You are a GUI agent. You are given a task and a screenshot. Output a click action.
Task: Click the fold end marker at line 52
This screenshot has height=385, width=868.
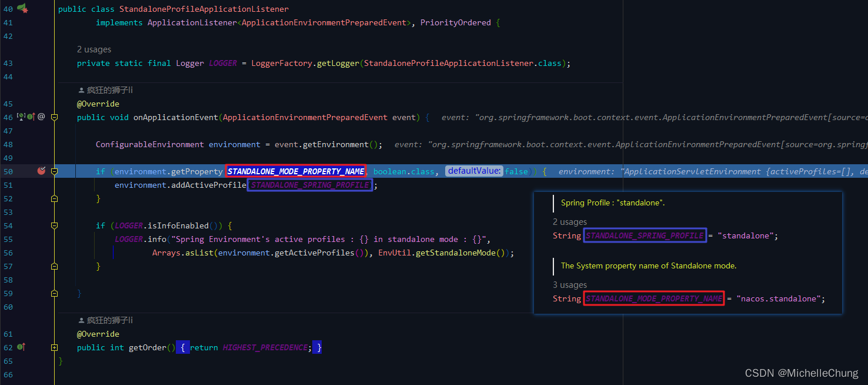(54, 199)
